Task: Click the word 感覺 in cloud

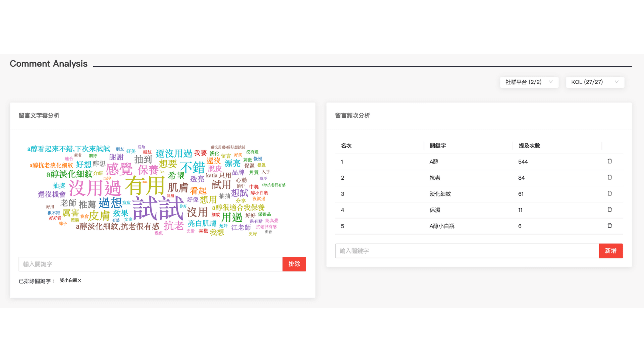Action: [x=119, y=169]
